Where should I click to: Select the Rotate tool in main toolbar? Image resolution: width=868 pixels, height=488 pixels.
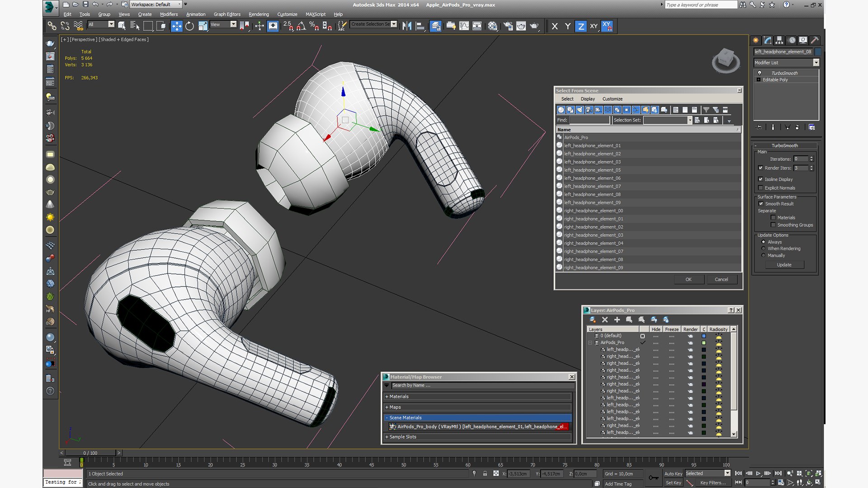click(189, 26)
